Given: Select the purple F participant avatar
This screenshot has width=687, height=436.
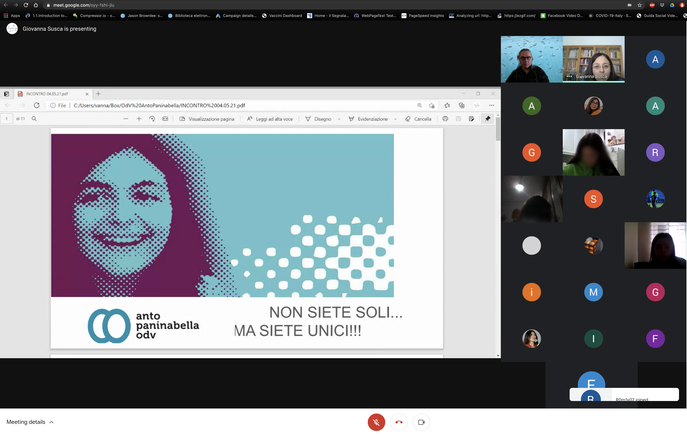Looking at the screenshot, I should [655, 338].
